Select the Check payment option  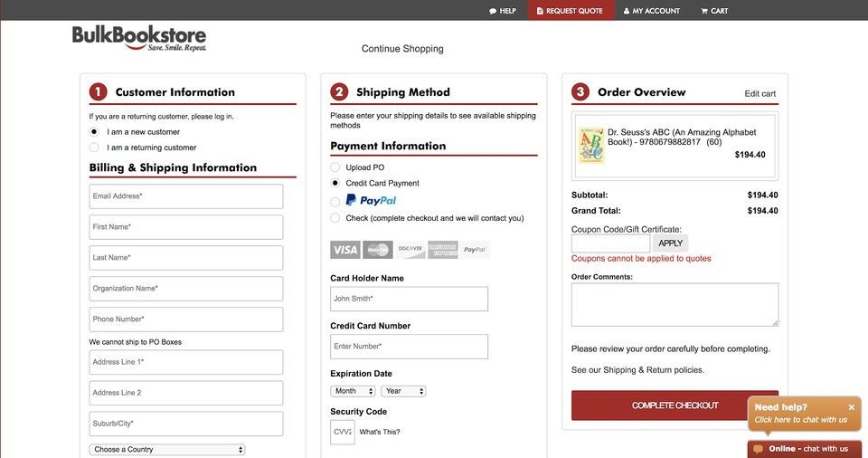(335, 218)
